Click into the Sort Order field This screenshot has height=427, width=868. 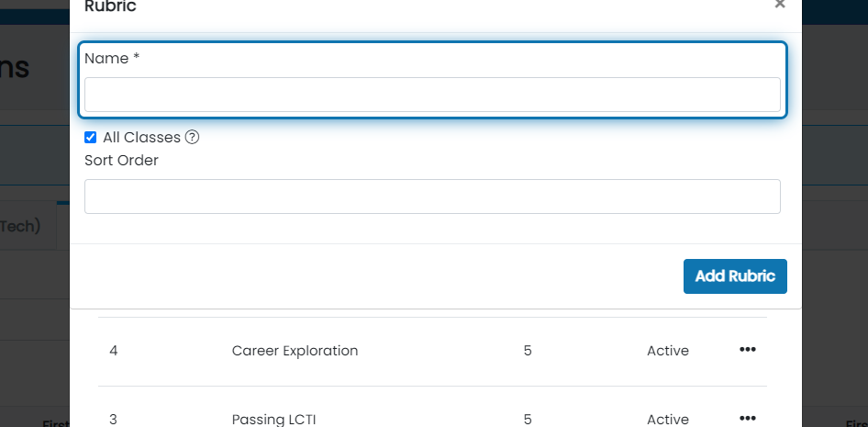coord(432,197)
